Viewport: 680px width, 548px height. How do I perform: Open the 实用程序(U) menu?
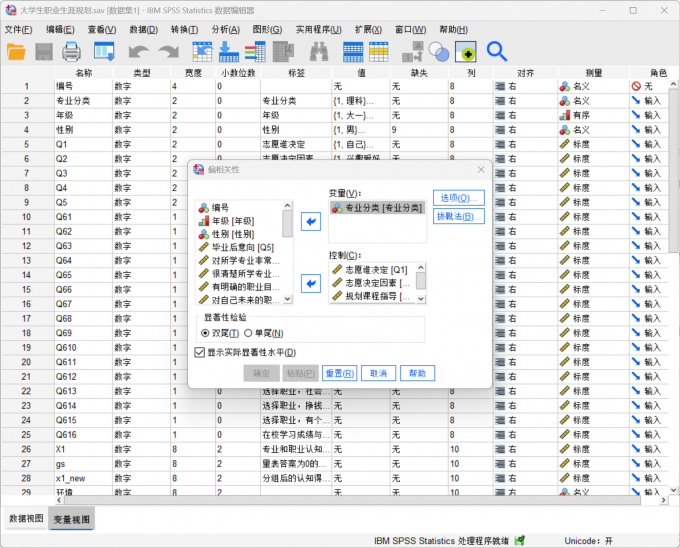pos(319,29)
